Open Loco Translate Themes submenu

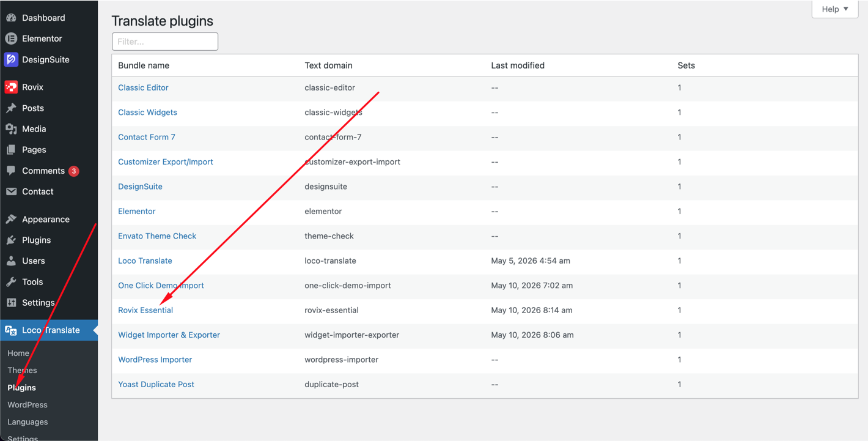[22, 370]
